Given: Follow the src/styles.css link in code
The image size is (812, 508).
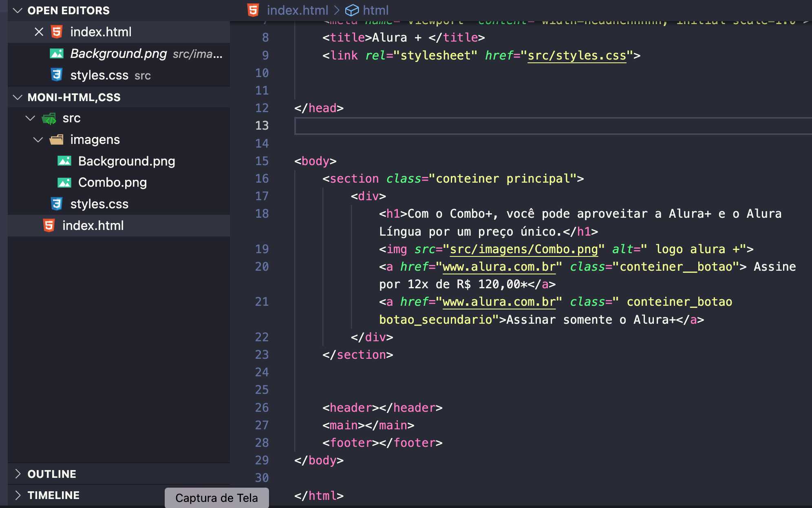Looking at the screenshot, I should (577, 55).
